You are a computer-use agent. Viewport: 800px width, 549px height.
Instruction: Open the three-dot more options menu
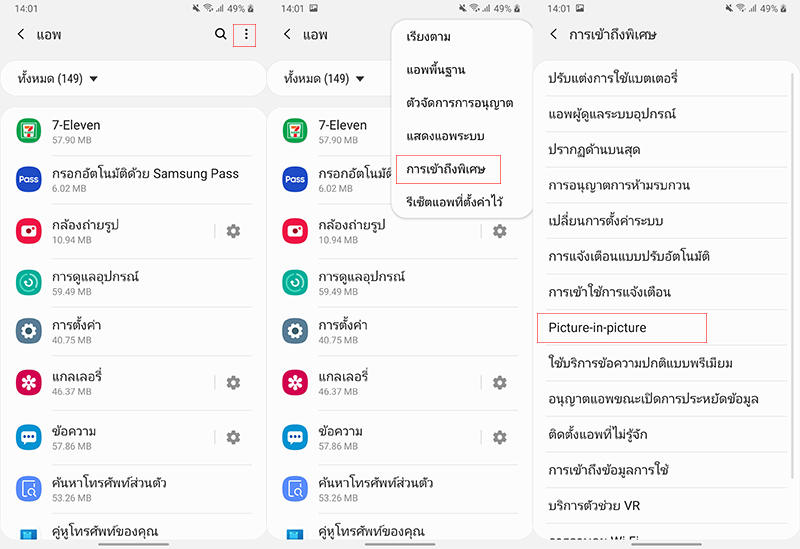coord(245,35)
